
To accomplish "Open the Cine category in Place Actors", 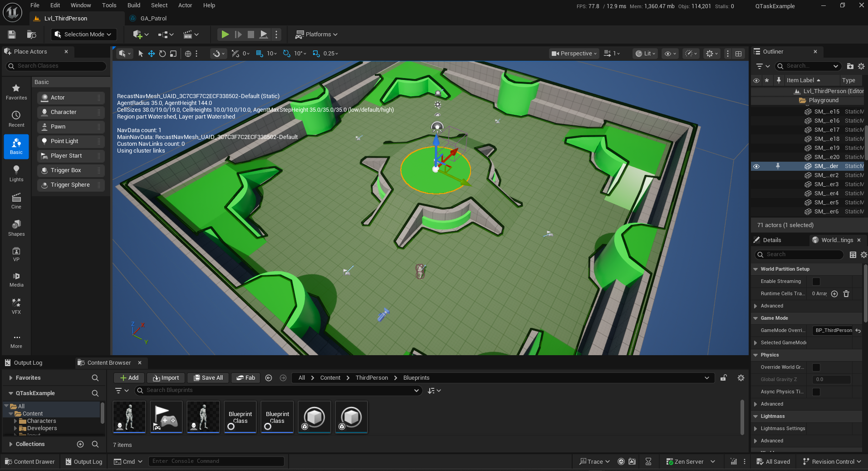I will pos(16,201).
